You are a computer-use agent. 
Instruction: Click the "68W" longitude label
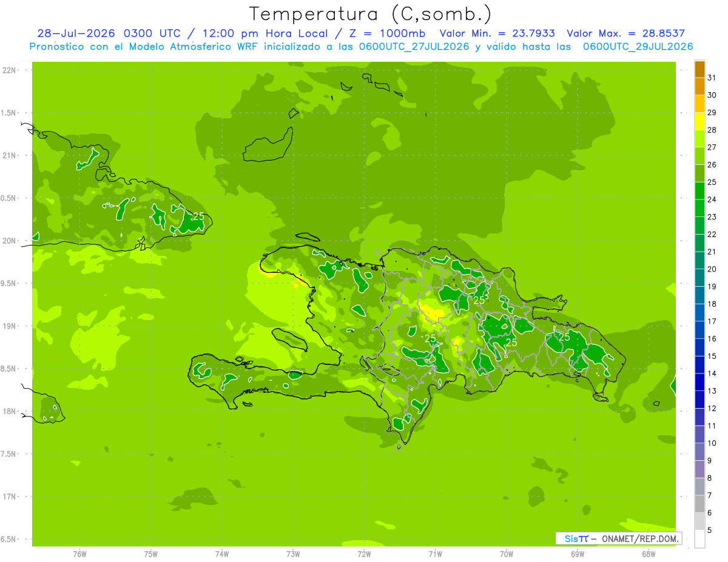click(x=649, y=554)
